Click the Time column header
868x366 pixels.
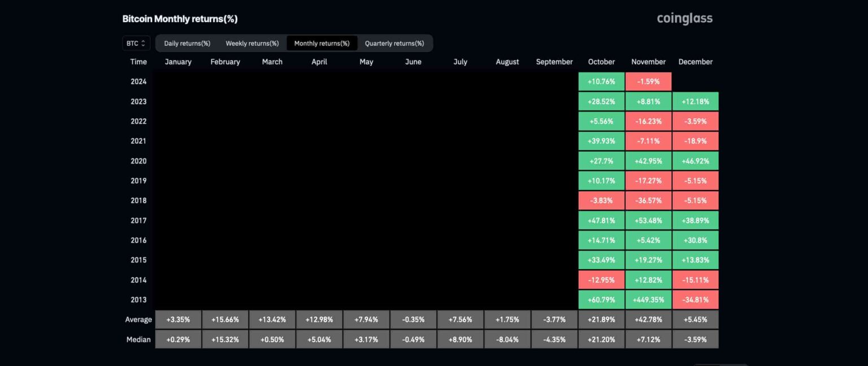[x=138, y=62]
